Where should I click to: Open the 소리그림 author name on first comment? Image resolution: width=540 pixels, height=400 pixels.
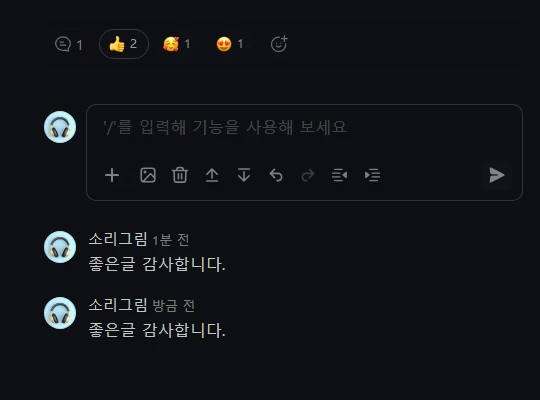pyautogui.click(x=118, y=239)
